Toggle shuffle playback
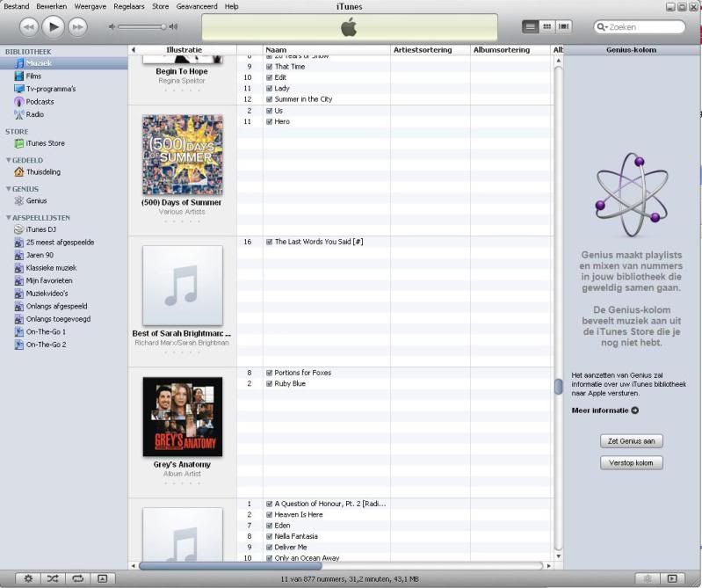The image size is (702, 588). [53, 578]
